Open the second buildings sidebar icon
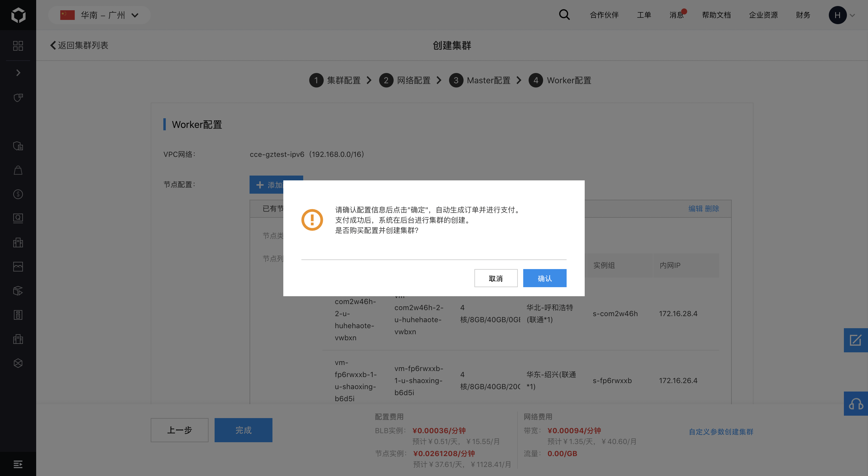 point(18,339)
